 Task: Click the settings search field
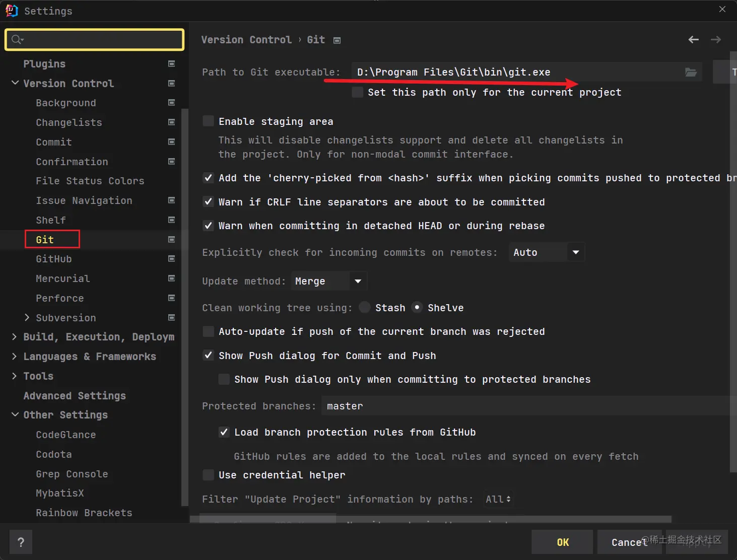[x=95, y=39]
